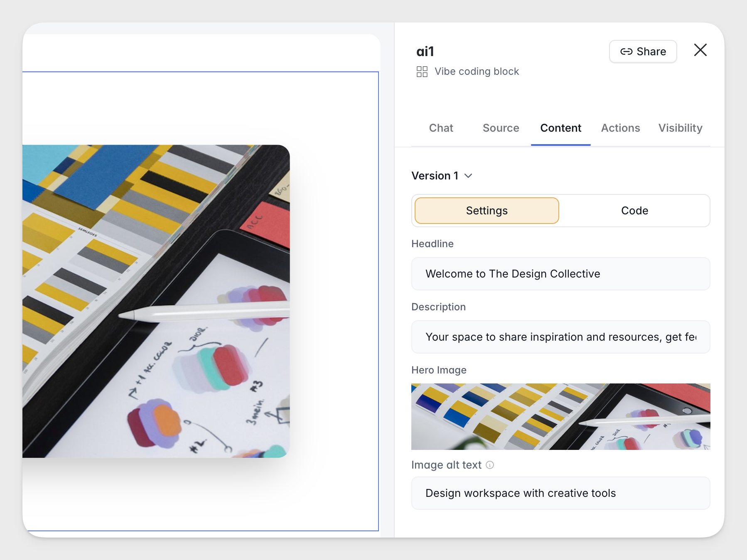Image resolution: width=747 pixels, height=560 pixels.
Task: Open the Source tab
Action: (x=501, y=128)
